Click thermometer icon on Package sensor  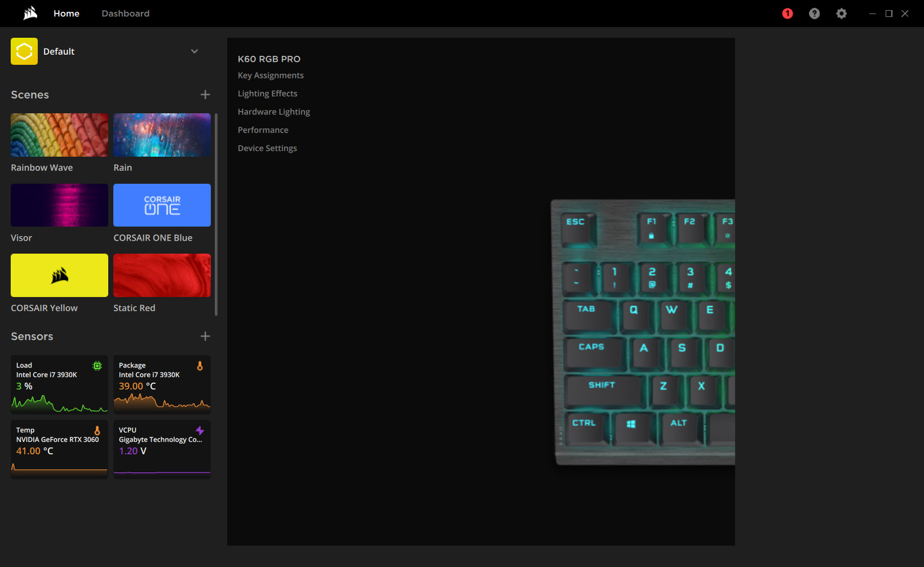(x=200, y=366)
